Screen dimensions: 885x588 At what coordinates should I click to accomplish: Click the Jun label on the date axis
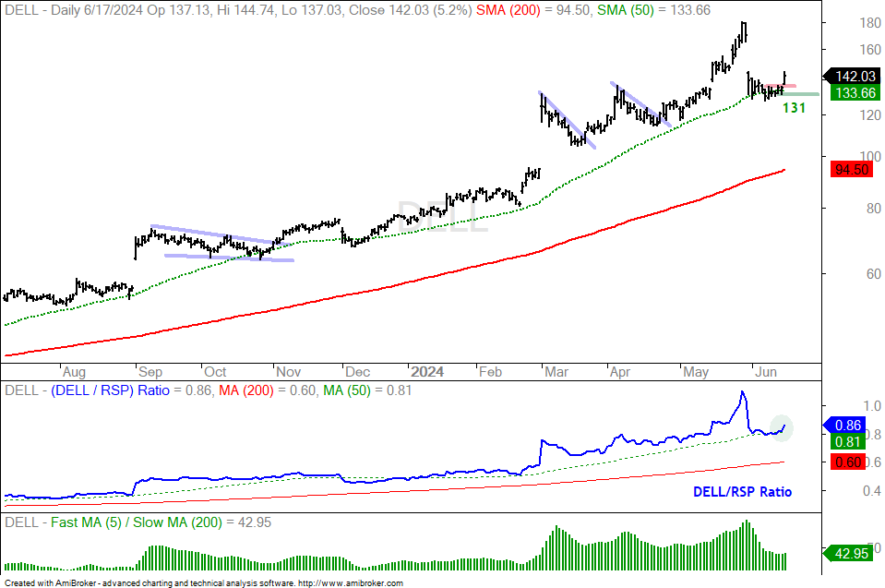(x=766, y=372)
